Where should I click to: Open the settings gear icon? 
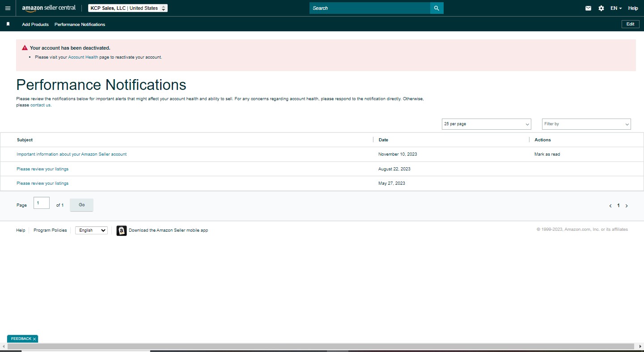pos(601,8)
